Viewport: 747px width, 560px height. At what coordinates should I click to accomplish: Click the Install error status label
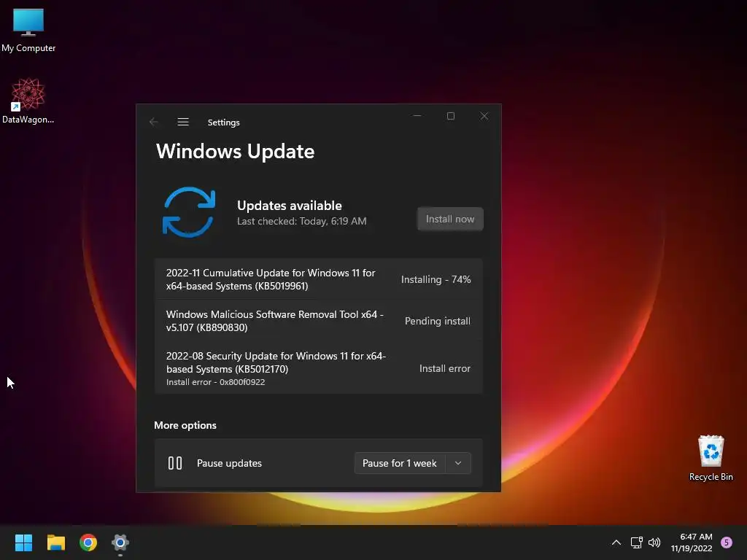[444, 368]
